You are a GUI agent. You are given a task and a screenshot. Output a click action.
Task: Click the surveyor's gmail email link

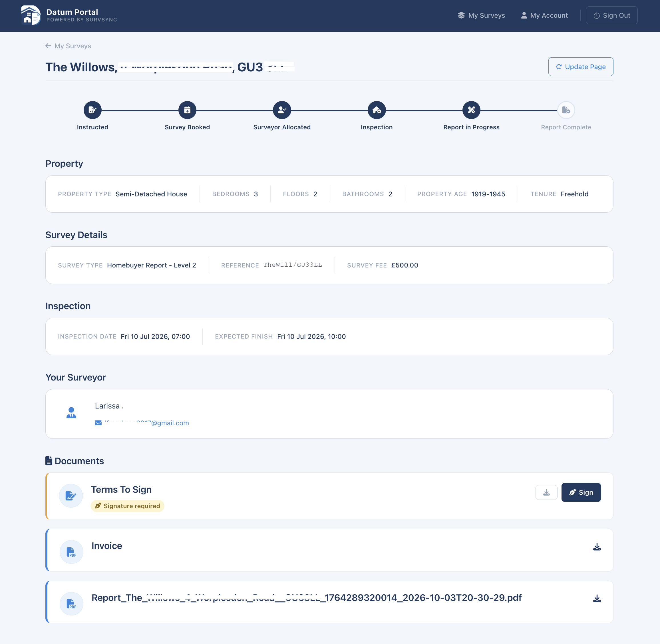147,423
